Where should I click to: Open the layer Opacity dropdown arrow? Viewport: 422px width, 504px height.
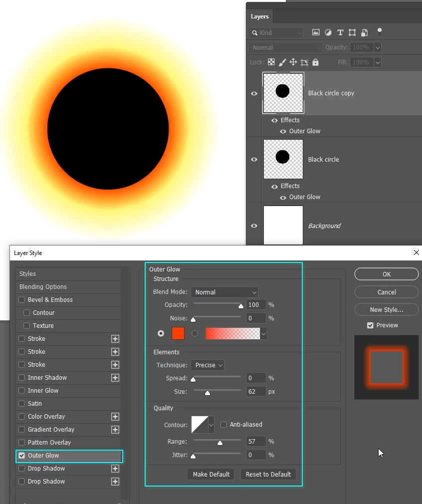point(378,47)
